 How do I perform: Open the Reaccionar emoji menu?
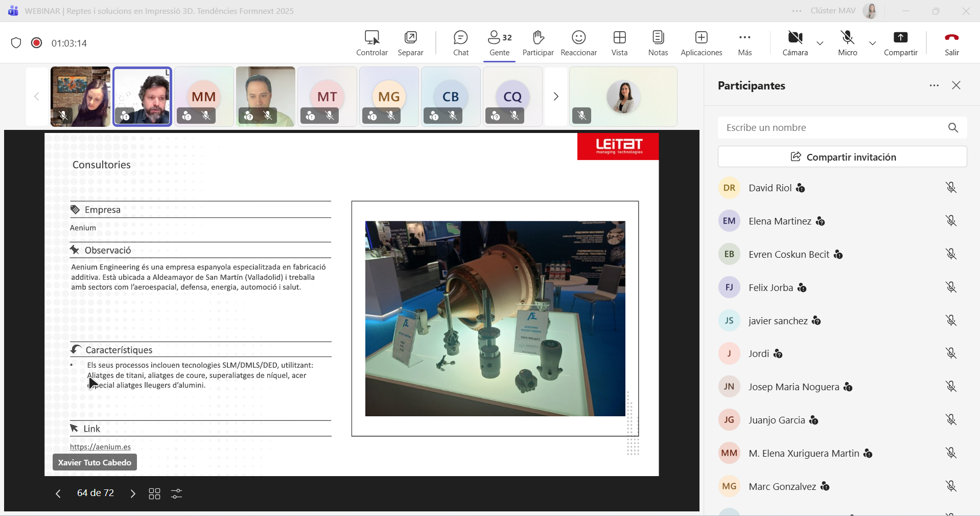(578, 43)
